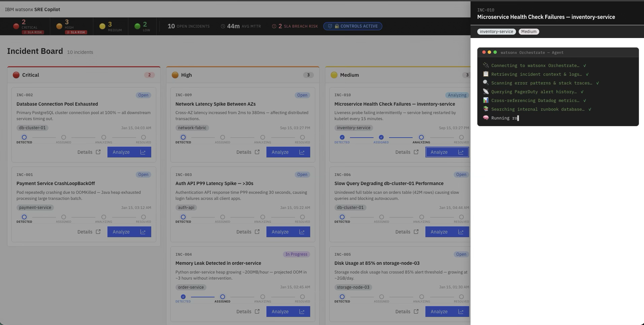Click Medium severity tag in side panel
The width and height of the screenshot is (644, 325).
(x=529, y=32)
